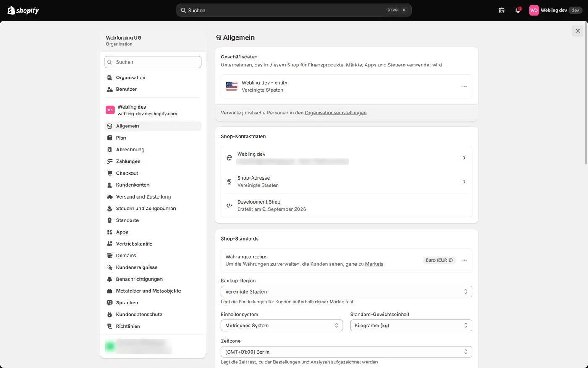Image resolution: width=588 pixels, height=368 pixels.
Task: Click the Apps grid icon
Action: 110,232
